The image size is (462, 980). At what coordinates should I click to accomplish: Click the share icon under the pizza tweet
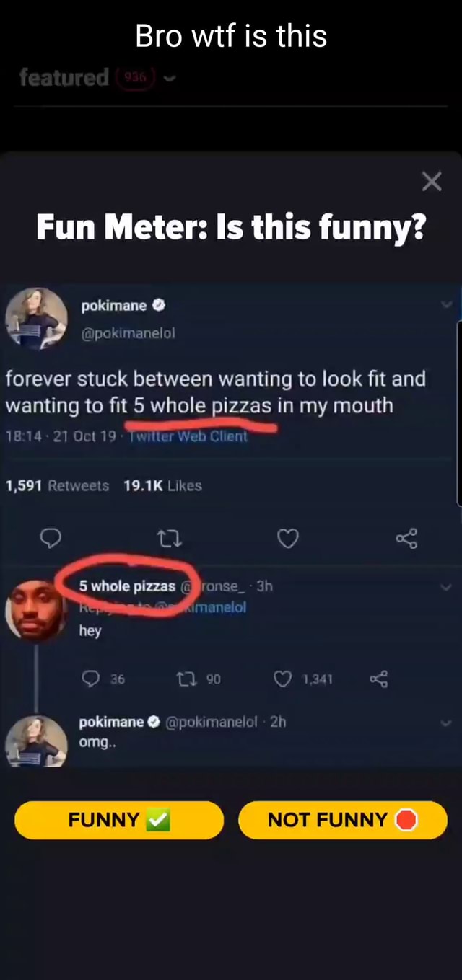[x=406, y=538]
